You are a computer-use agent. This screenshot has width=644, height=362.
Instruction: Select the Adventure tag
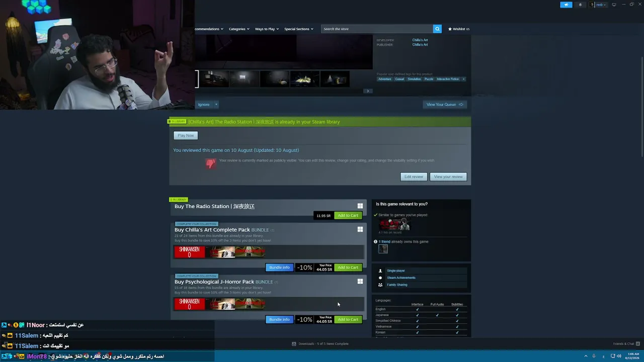pos(385,79)
